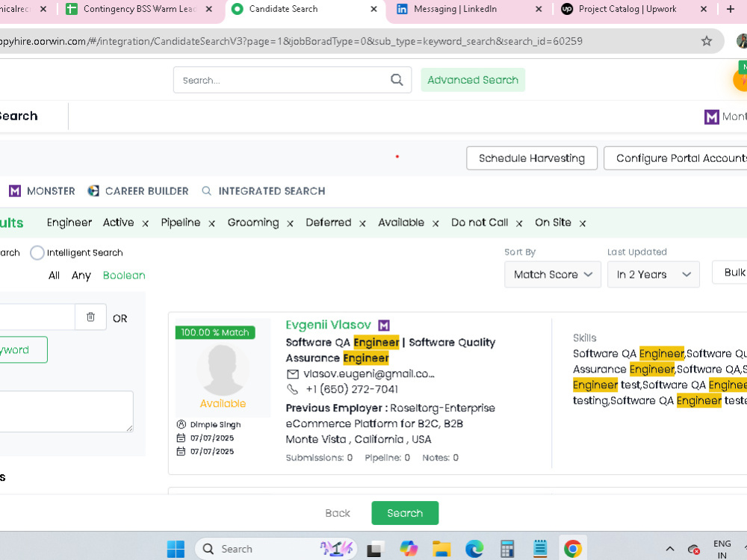
Task: Remove the Grooming filter chip
Action: [290, 223]
